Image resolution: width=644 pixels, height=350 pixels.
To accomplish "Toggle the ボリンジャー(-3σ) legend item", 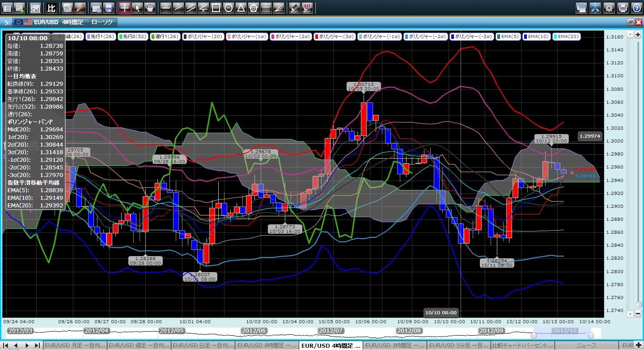I will tap(470, 37).
